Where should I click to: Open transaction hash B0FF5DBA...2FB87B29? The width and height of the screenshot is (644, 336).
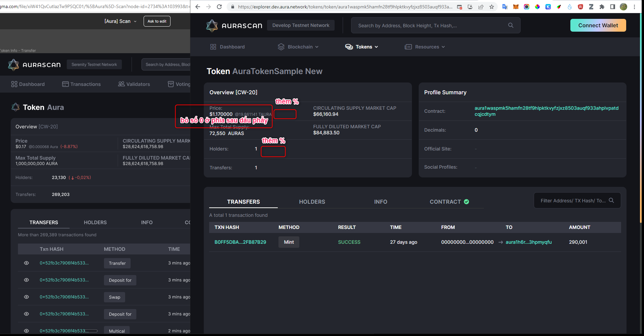(240, 242)
